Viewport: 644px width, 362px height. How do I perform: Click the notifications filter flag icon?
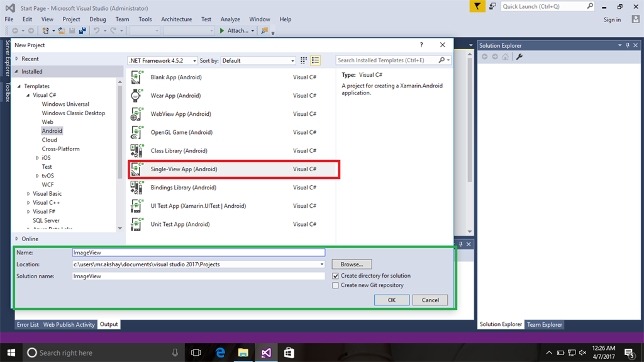[477, 6]
